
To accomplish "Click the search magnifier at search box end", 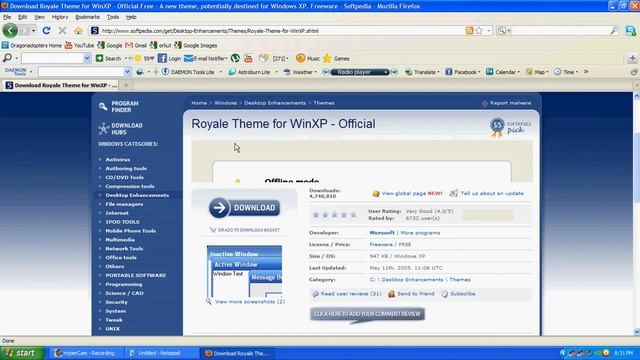I will point(614,31).
